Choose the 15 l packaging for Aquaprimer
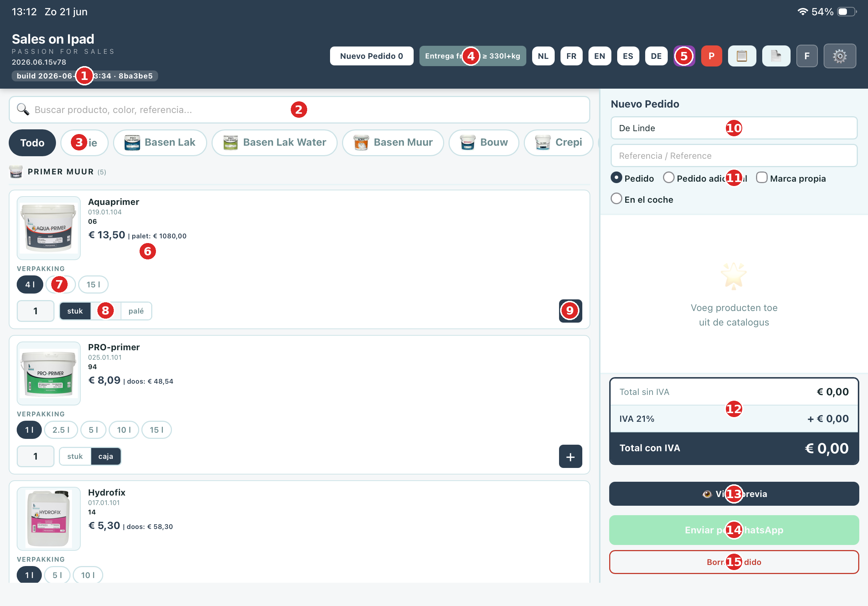The image size is (868, 606). 93,284
